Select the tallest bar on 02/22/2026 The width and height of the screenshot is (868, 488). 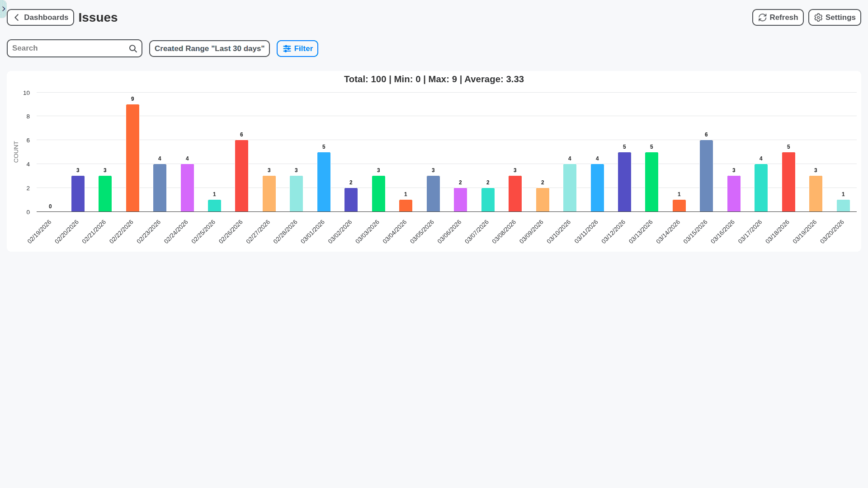(x=132, y=157)
